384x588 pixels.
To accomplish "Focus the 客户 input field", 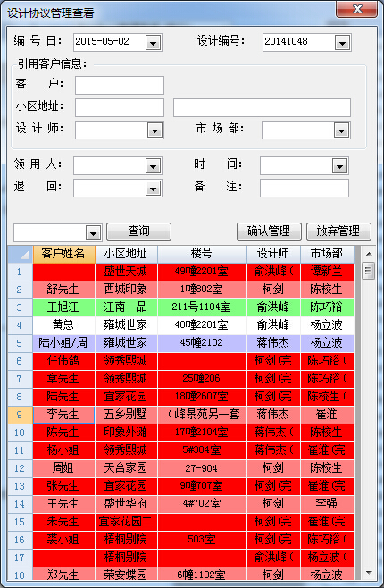I will 120,85.
